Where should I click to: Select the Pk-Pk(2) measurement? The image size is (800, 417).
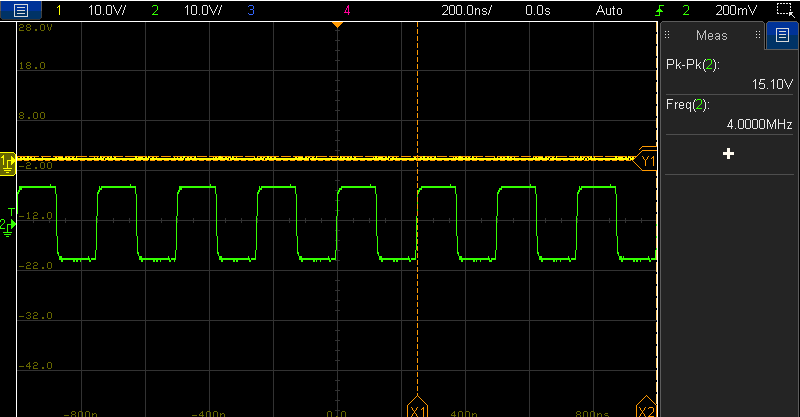(692, 65)
